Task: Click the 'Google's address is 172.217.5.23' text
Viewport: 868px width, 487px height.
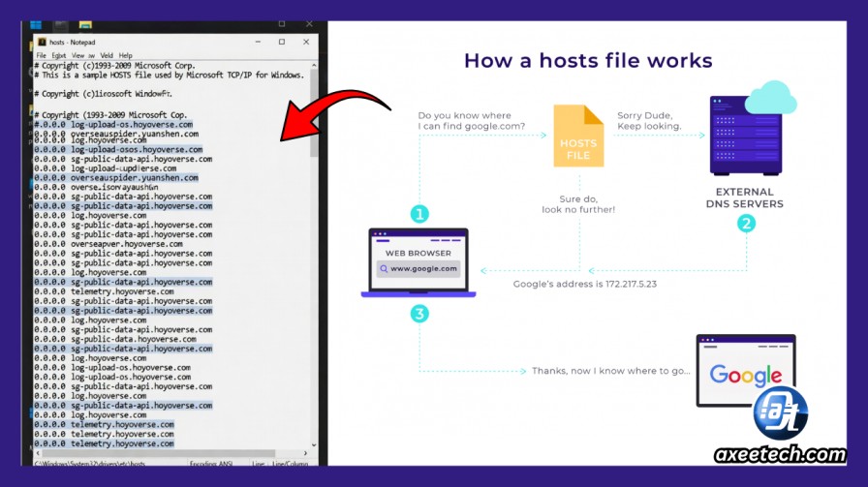Action: [584, 284]
